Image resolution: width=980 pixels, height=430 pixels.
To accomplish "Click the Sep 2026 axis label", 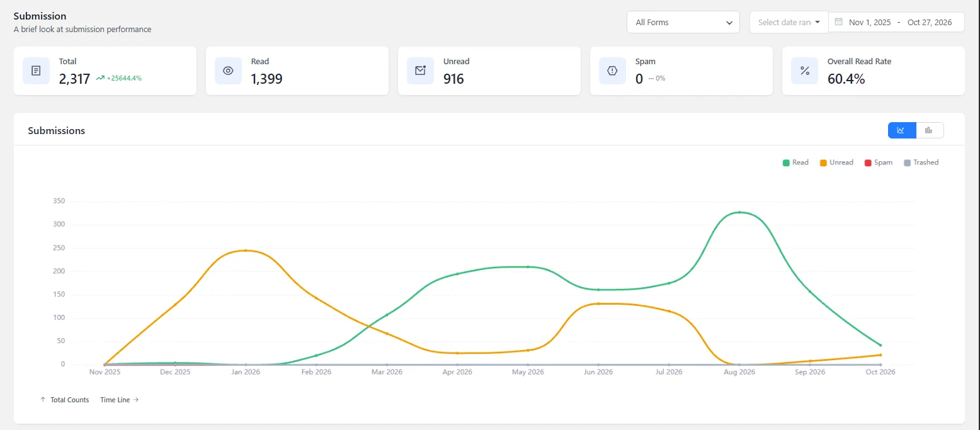I will (810, 372).
